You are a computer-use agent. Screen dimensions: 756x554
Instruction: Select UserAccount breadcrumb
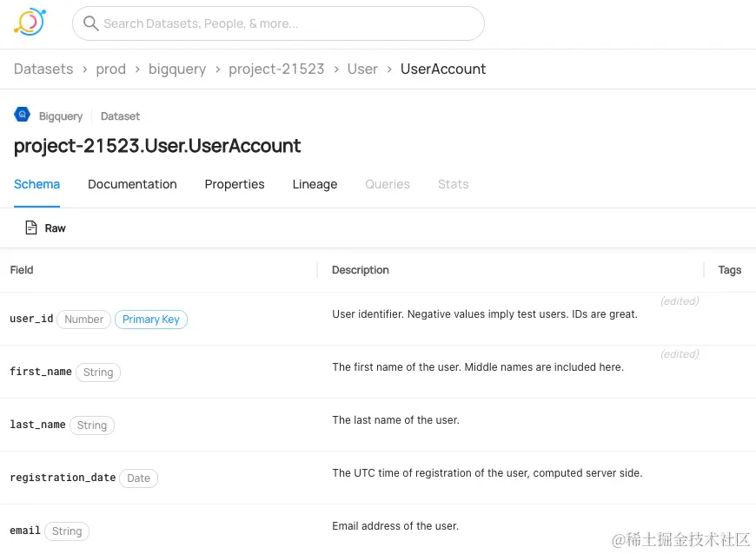click(443, 69)
